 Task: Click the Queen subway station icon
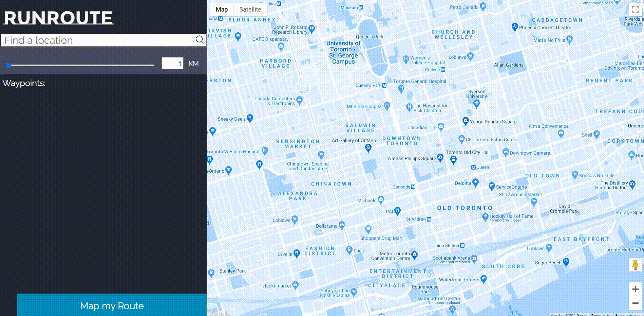click(473, 167)
